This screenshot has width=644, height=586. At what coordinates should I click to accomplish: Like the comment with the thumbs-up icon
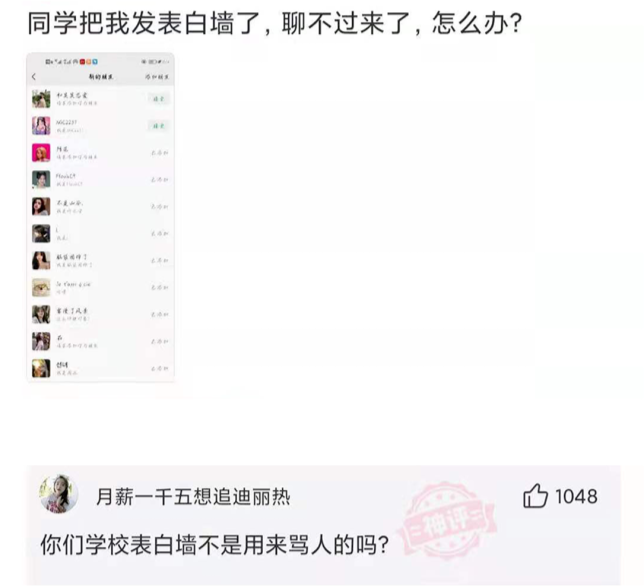(535, 496)
